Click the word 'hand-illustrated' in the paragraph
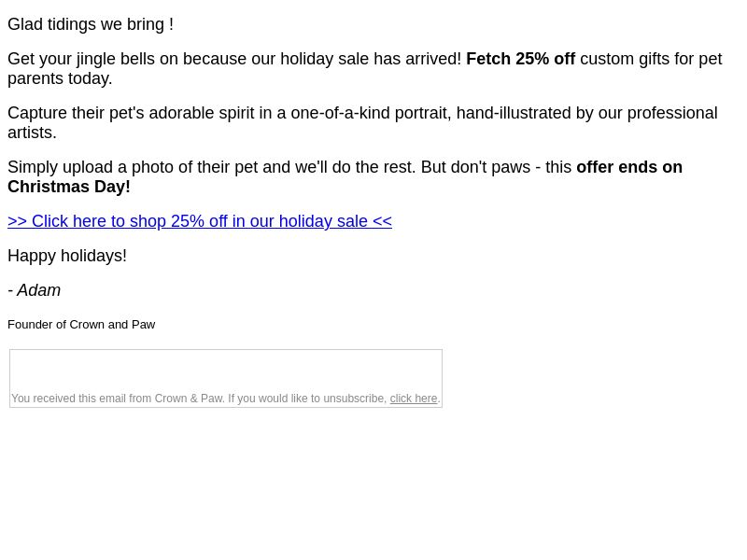 point(514,113)
